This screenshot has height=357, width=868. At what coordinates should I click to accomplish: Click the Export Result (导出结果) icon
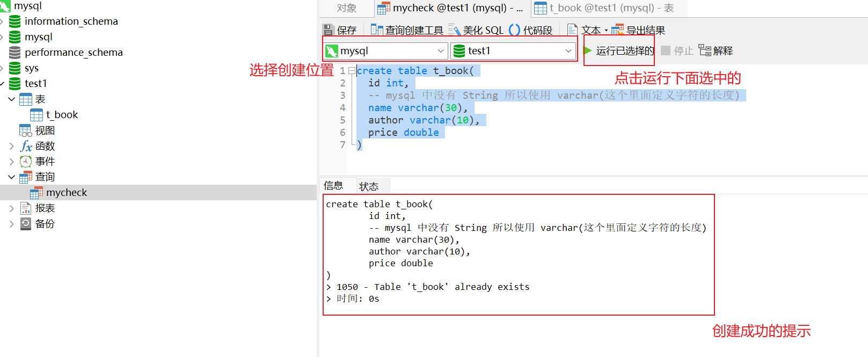pyautogui.click(x=617, y=30)
